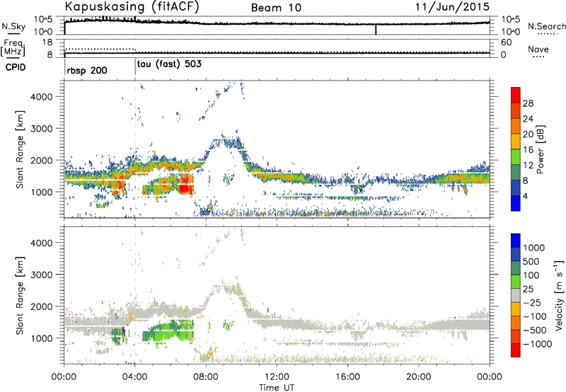The height and width of the screenshot is (392, 566).
Task: Click the dotted N.Search legend line sample
Action: (x=548, y=34)
